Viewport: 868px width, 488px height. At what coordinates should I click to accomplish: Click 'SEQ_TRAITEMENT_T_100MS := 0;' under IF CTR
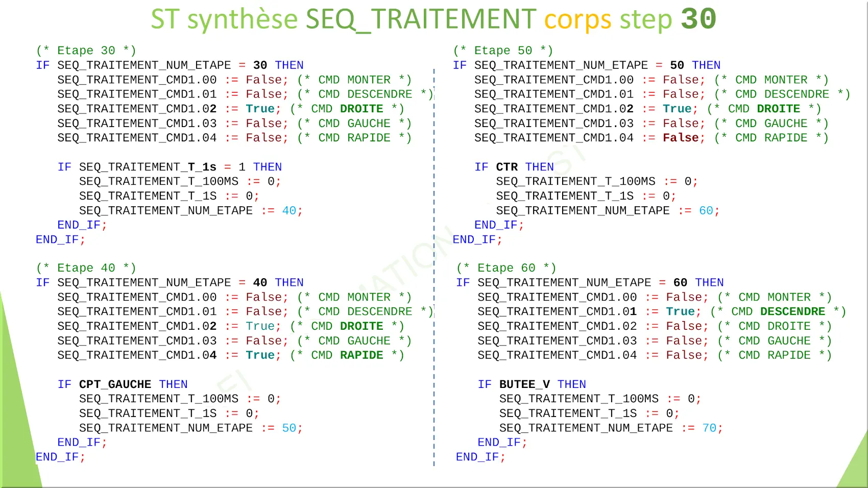click(597, 182)
